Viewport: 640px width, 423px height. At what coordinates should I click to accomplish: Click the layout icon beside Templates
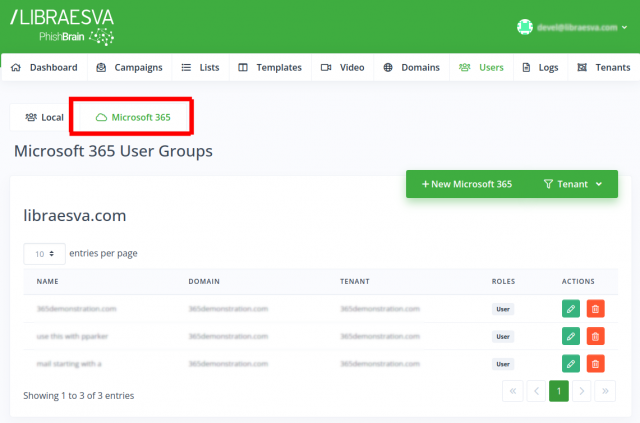[x=243, y=67]
